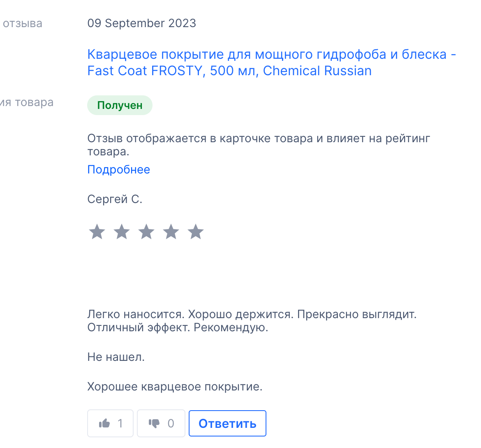
Task: Click the fifth rating star
Action: coord(196,232)
